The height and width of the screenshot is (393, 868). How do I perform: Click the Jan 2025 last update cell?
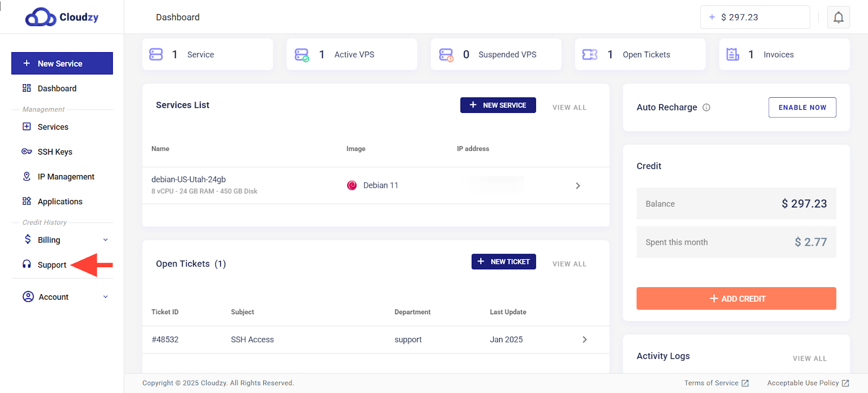click(x=506, y=340)
